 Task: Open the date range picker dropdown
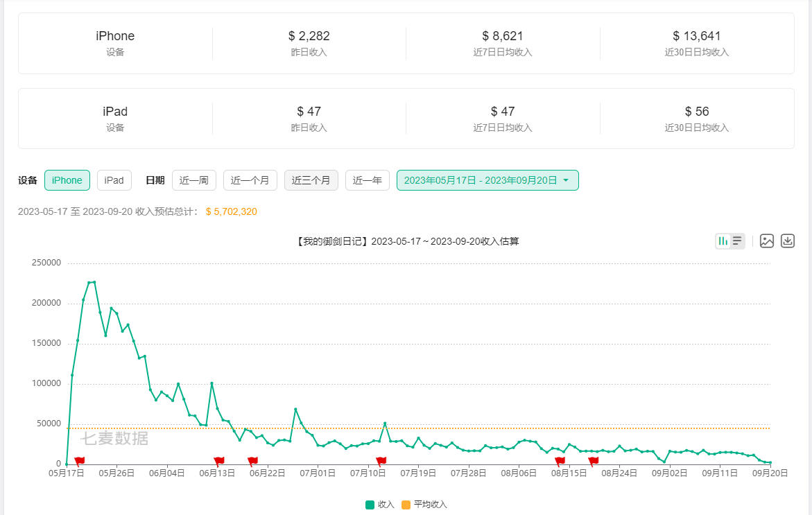tap(487, 180)
